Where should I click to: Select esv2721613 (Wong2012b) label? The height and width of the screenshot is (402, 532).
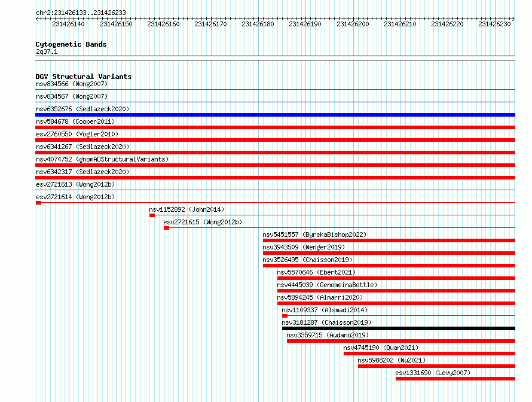click(75, 184)
